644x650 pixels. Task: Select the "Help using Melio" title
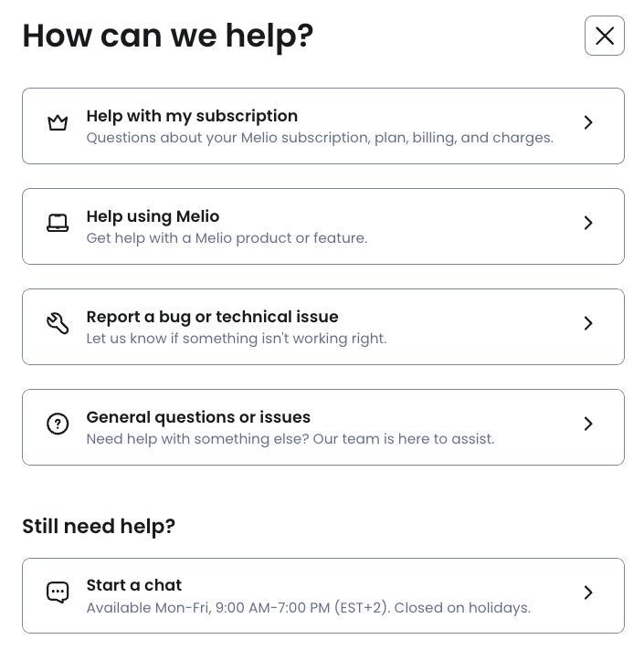pyautogui.click(x=153, y=216)
